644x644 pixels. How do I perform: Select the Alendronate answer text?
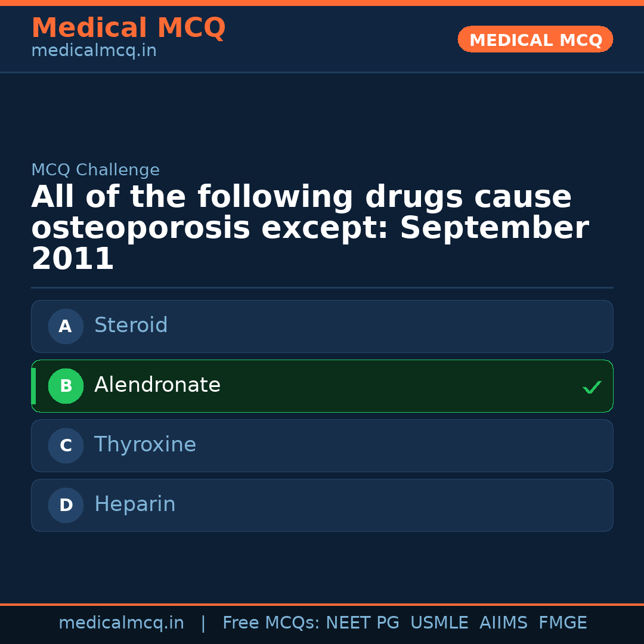[x=157, y=385]
